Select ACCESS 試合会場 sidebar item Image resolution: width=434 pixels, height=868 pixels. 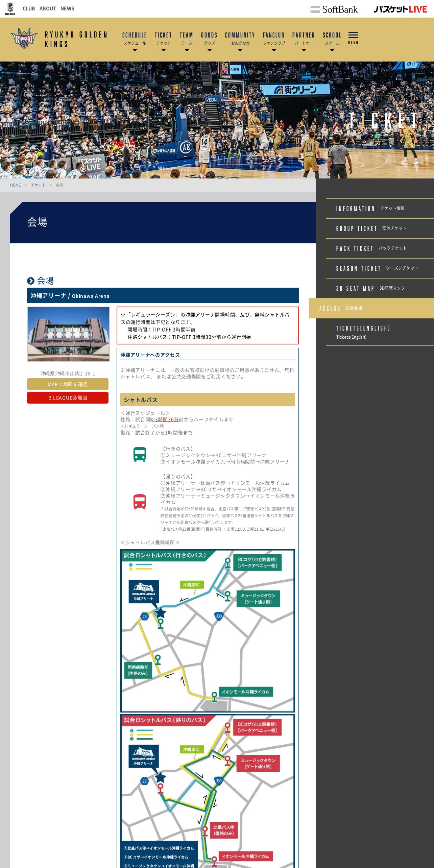[371, 308]
